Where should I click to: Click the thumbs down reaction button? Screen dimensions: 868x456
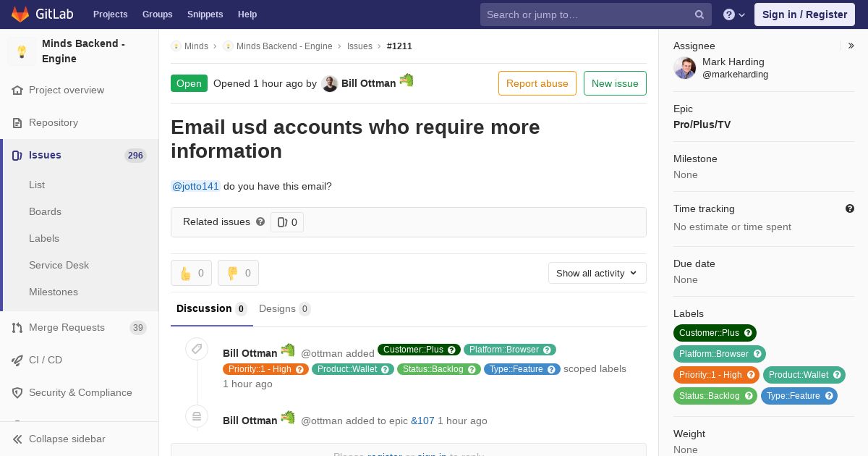point(238,273)
